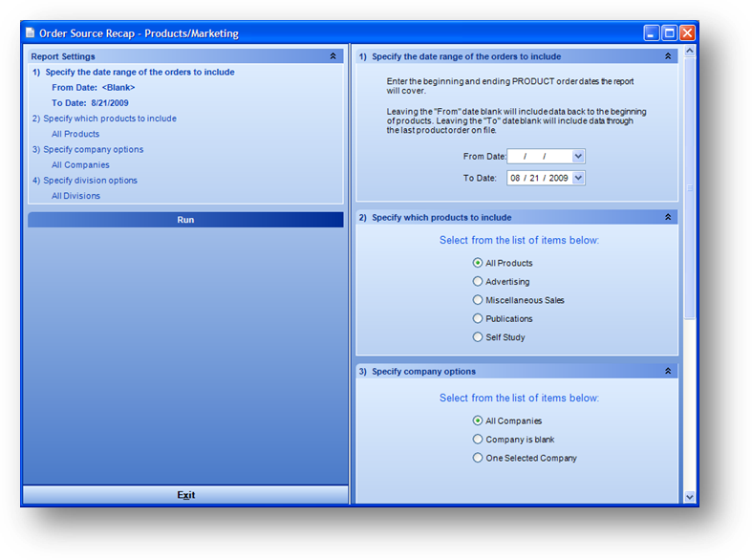Go to step 1 date range setting
752x560 pixels.
[134, 72]
